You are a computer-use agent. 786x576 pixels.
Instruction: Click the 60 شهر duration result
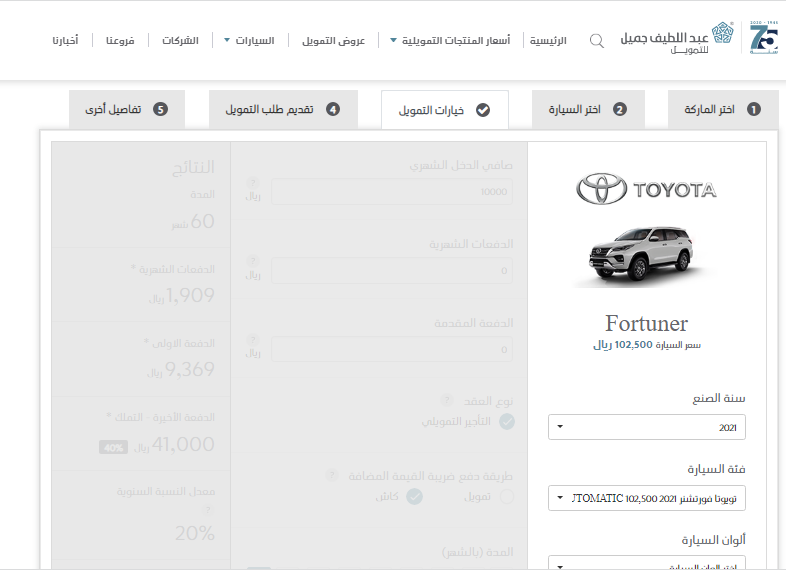click(x=193, y=221)
